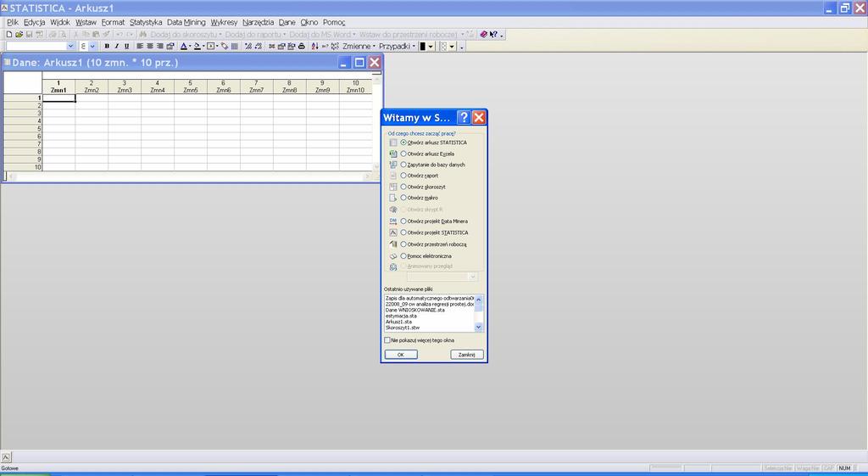This screenshot has width=868, height=476.
Task: Open font color dropdown arrow
Action: (190, 47)
